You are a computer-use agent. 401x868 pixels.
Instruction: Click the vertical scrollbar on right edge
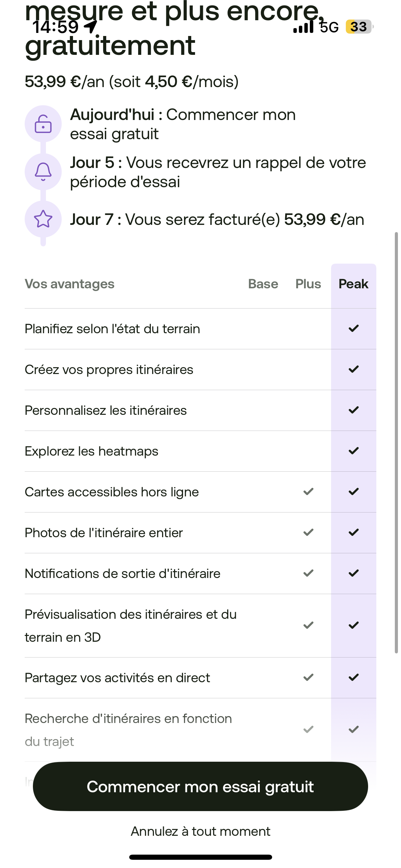pyautogui.click(x=396, y=442)
